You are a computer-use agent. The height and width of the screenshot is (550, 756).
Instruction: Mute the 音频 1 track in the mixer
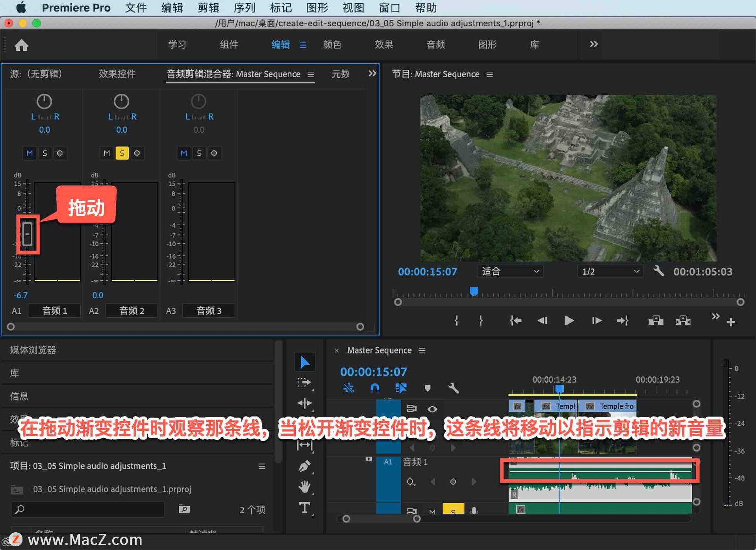30,153
